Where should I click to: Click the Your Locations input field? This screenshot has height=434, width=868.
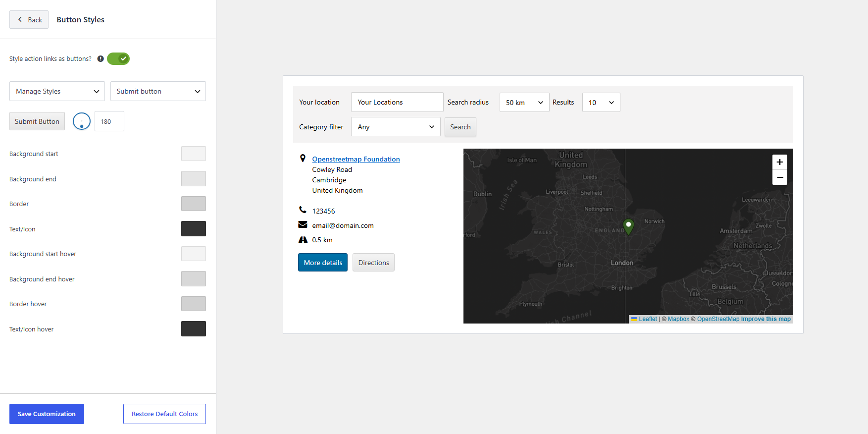click(x=397, y=102)
